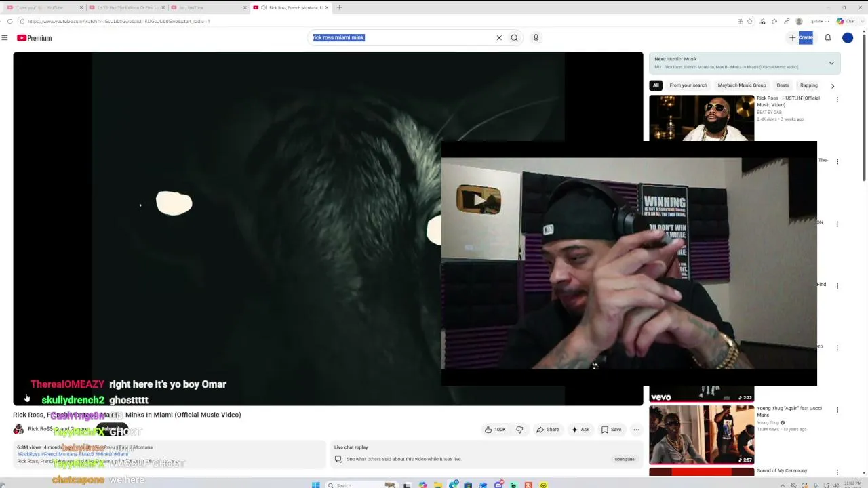The width and height of the screenshot is (868, 488).
Task: Open 'Young Thug "Again" feat Gucci Mane' title
Action: point(789,411)
